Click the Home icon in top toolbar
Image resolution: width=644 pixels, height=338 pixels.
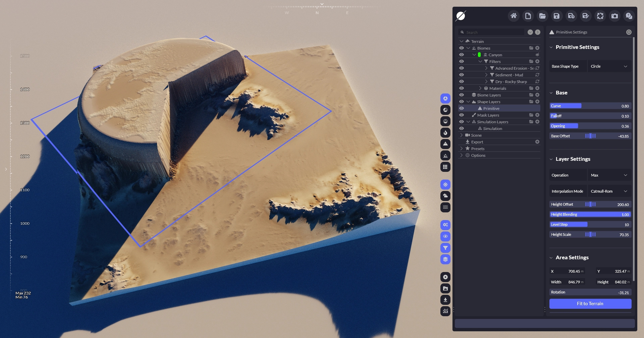coord(514,16)
